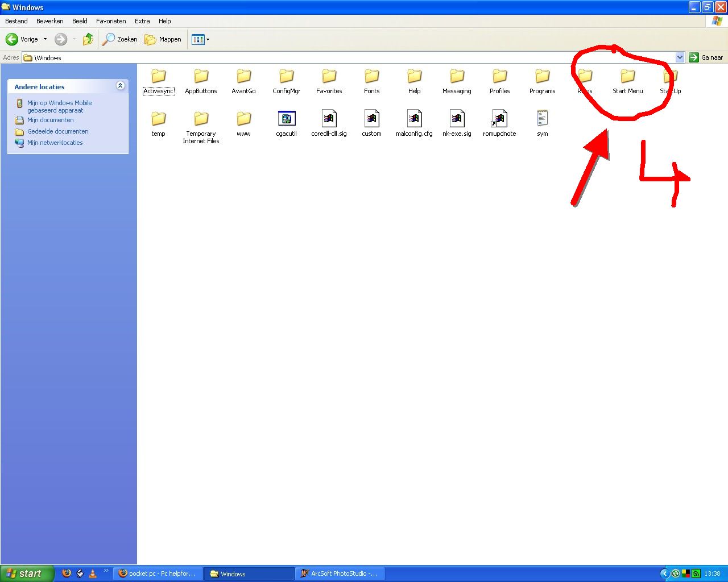Open the Mijn documenten link
This screenshot has height=582, width=728.
pos(51,120)
